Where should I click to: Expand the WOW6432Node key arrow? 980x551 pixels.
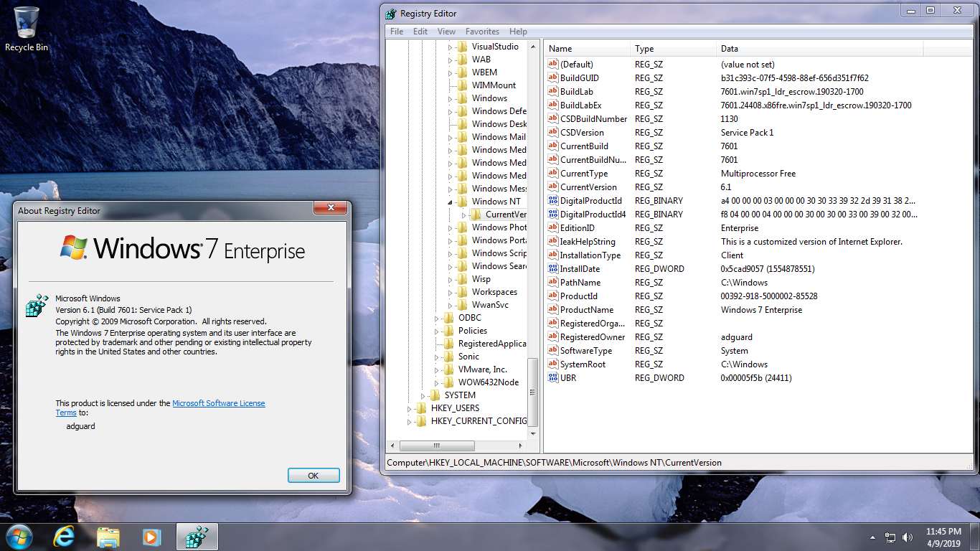(x=437, y=382)
